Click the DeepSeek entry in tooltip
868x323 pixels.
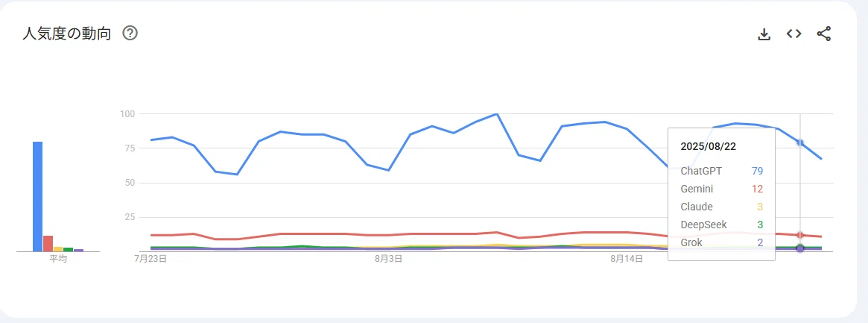(x=721, y=225)
